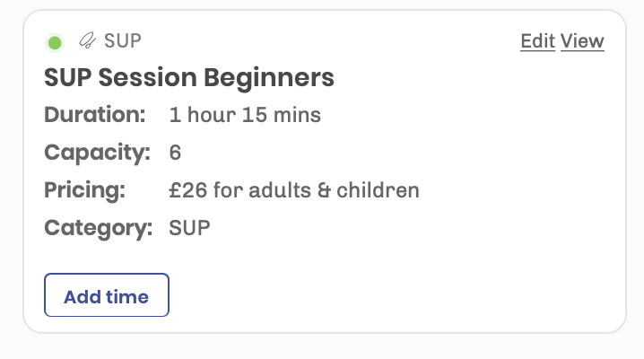Click the word children in pricing row
Screen dimensions: 644x359
pyautogui.click(x=378, y=190)
